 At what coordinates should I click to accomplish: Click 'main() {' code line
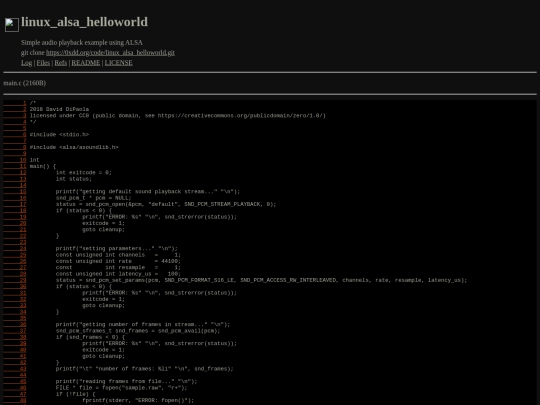[43, 166]
